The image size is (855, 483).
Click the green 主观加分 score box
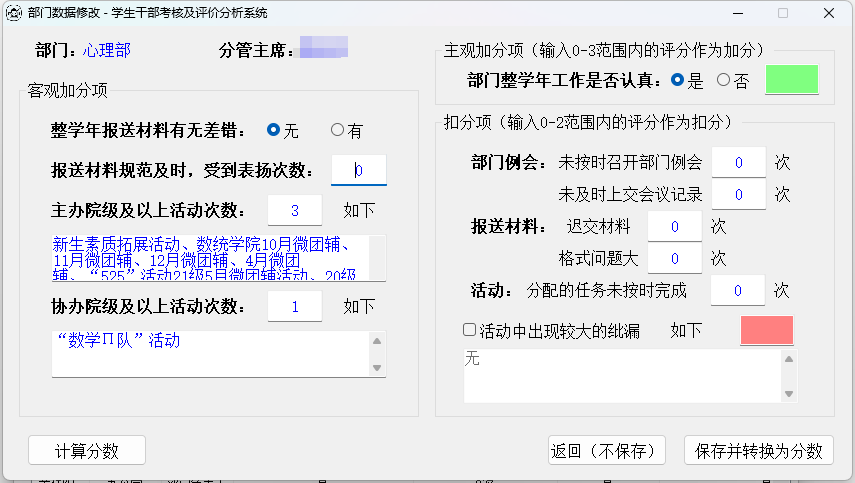click(792, 79)
